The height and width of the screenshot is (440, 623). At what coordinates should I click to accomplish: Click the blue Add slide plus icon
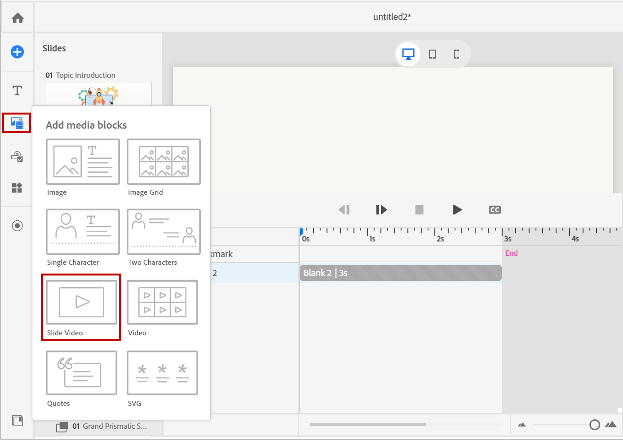pos(17,52)
